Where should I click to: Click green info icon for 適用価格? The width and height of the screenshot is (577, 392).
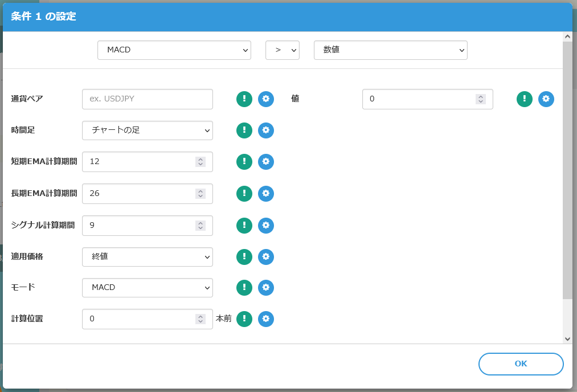[244, 257]
